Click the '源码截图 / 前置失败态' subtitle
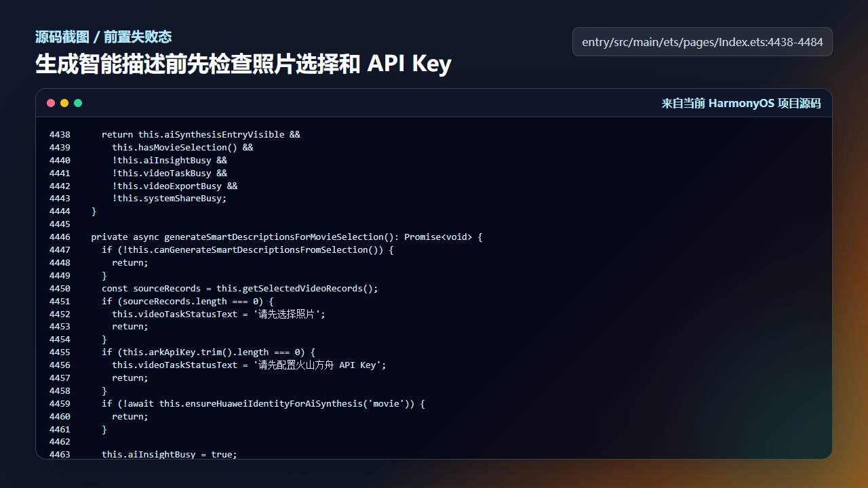868x488 pixels. pyautogui.click(x=103, y=37)
